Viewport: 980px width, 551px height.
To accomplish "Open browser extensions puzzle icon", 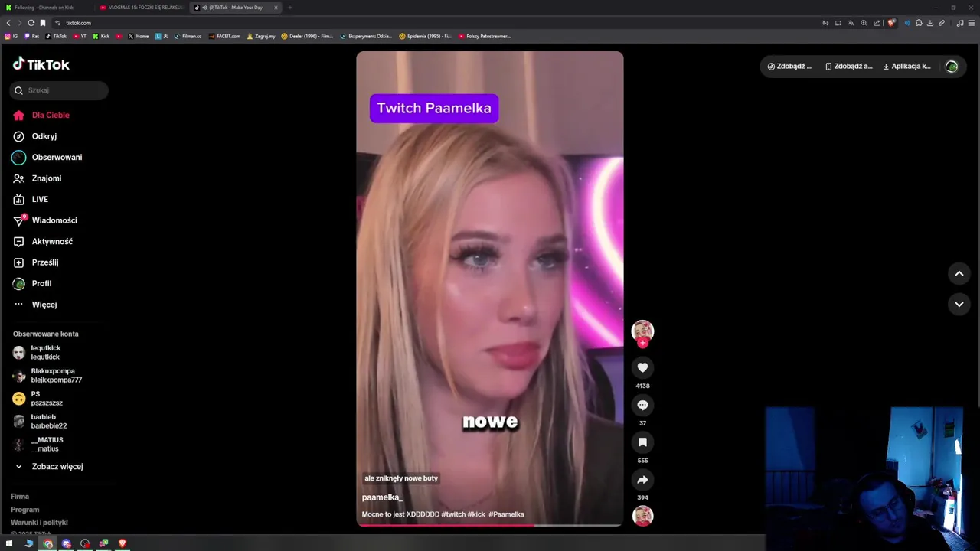I will click(919, 23).
